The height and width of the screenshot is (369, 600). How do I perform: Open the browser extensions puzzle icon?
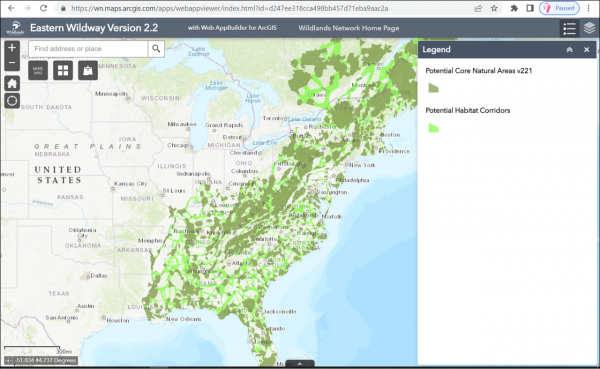[x=514, y=8]
